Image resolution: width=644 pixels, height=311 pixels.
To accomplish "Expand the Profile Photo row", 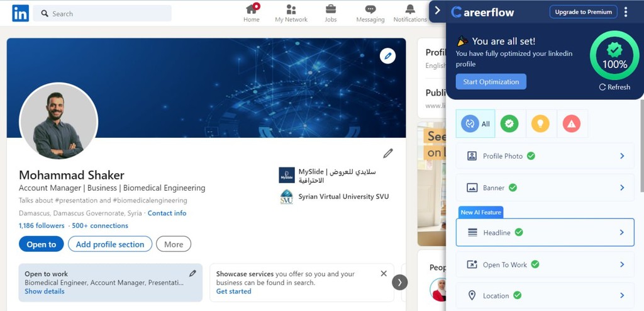I will click(x=545, y=156).
